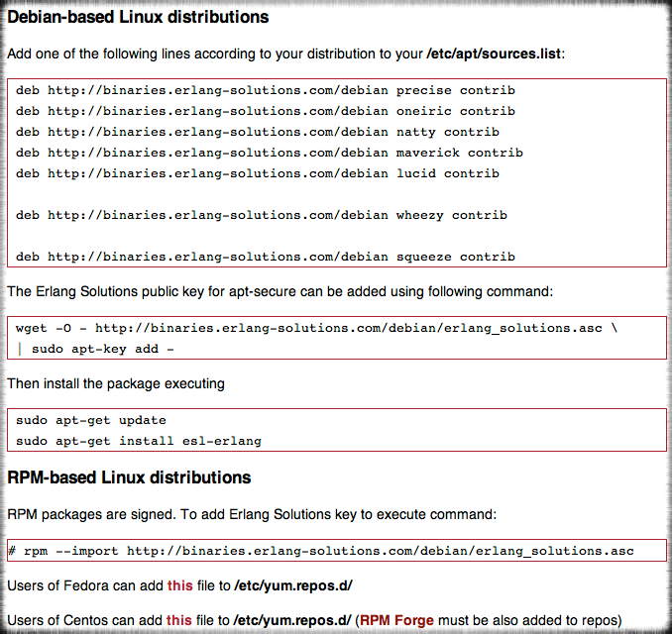Viewport: 672px width, 634px height.
Task: Click the 'debian wheezy contrib' deb line
Action: [262, 215]
